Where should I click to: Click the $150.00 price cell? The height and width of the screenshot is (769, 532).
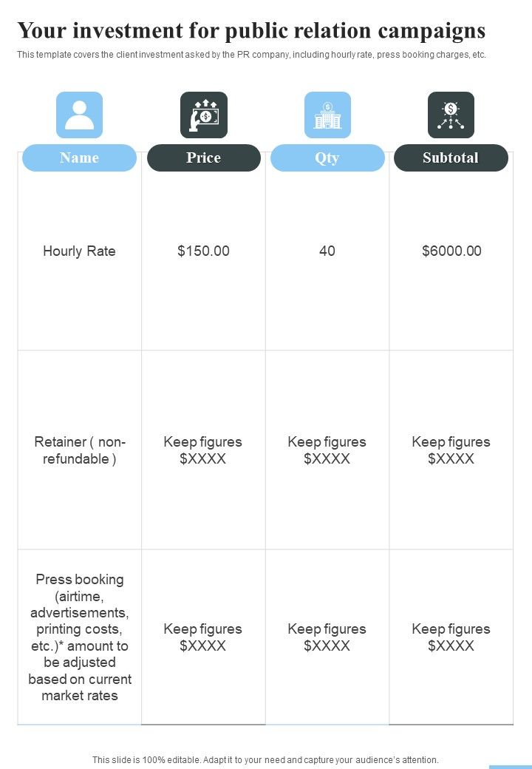(x=203, y=251)
